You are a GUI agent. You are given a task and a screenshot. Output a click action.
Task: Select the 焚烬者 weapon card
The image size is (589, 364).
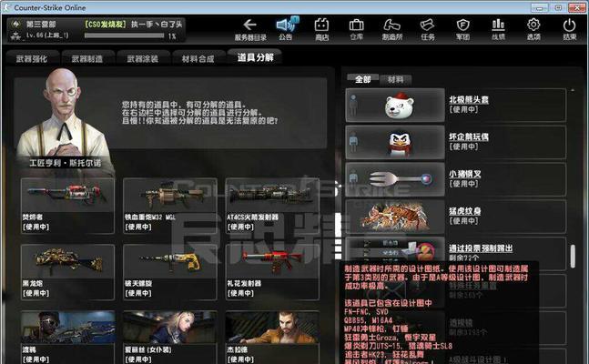click(67, 206)
